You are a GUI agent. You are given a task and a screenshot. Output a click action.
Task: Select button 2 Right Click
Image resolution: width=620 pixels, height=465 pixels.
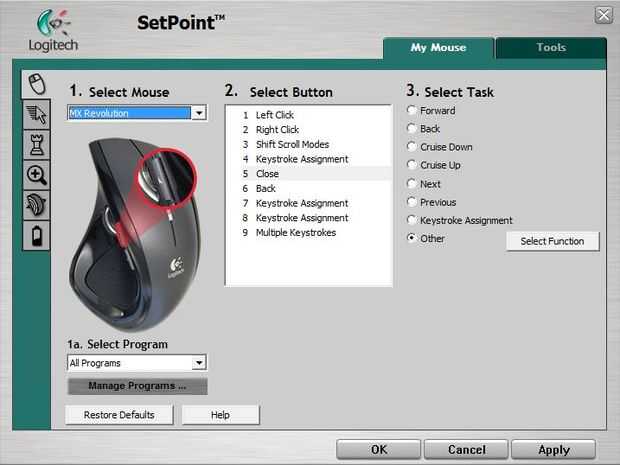coord(308,130)
